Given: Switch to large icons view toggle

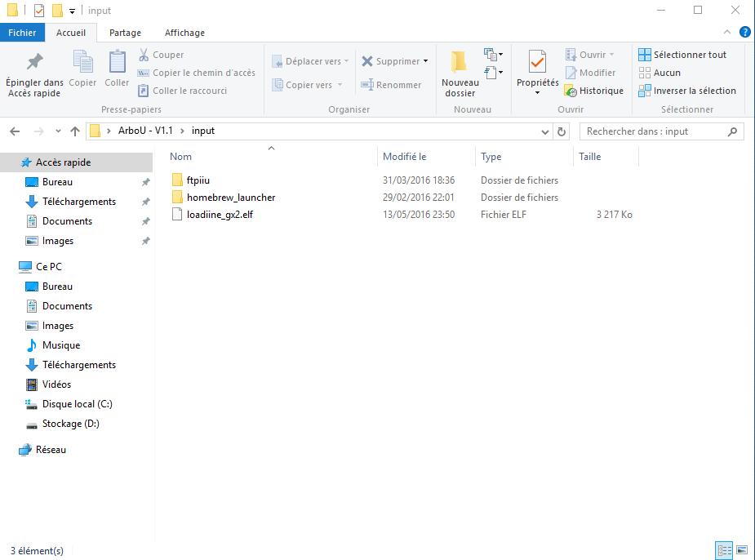Looking at the screenshot, I should coord(742,550).
